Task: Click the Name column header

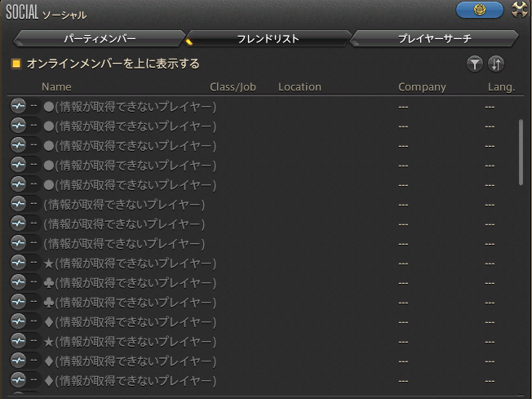Action: 56,86
